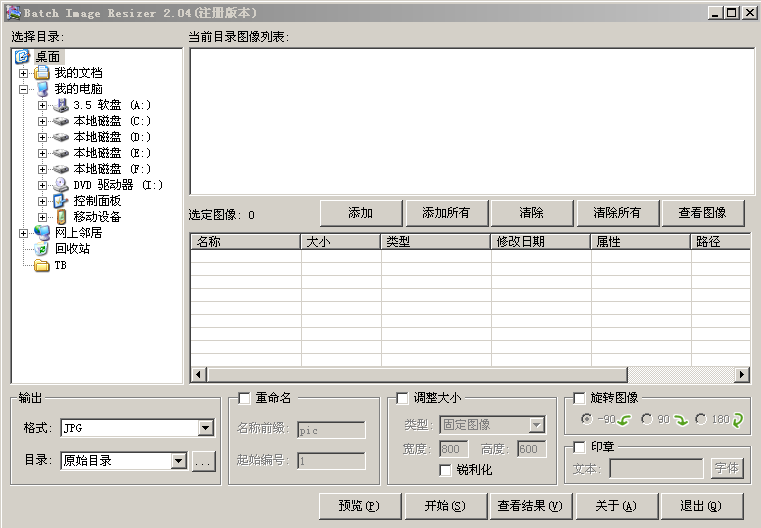The width and height of the screenshot is (761, 528).
Task: Click the 90 rotate clockwise arrow icon
Action: (680, 420)
